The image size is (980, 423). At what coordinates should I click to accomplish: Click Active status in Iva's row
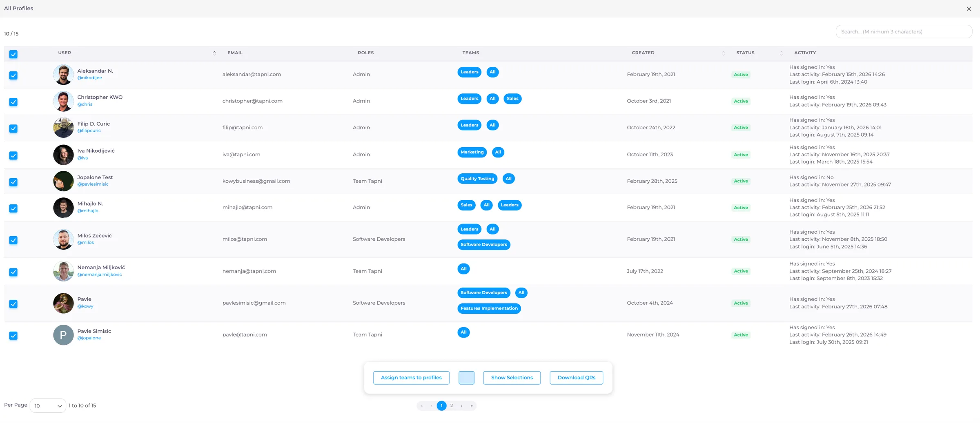click(x=741, y=155)
